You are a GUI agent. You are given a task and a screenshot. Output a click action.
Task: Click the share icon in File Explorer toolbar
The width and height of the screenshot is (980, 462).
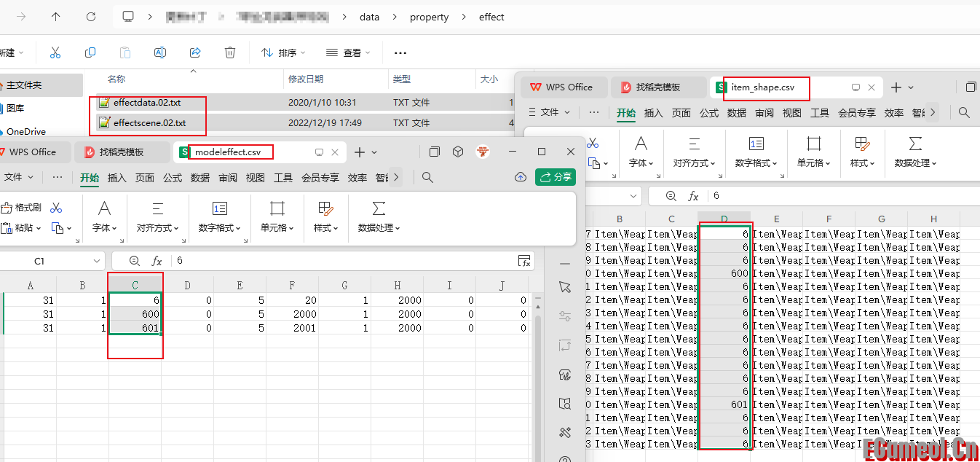pyautogui.click(x=195, y=52)
